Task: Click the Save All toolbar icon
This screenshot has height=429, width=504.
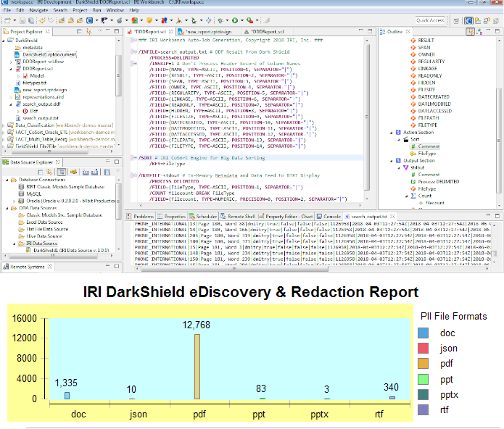Action: click(x=31, y=20)
